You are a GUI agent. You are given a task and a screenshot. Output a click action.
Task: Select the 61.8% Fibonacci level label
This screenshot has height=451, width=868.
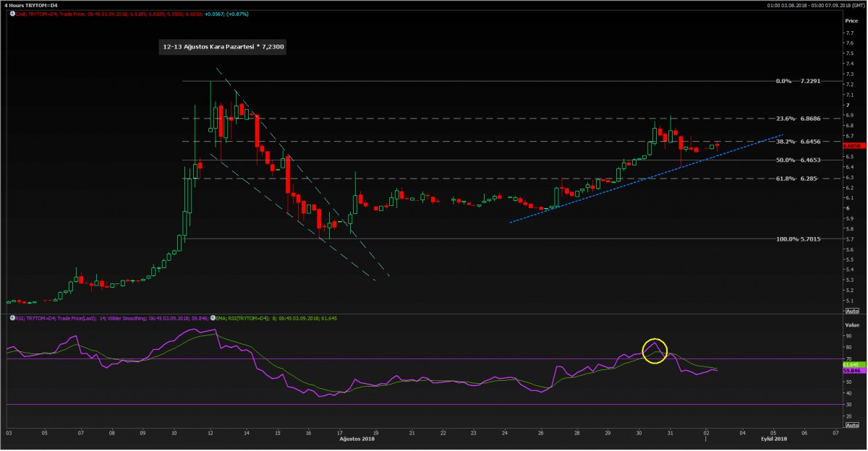coord(786,178)
